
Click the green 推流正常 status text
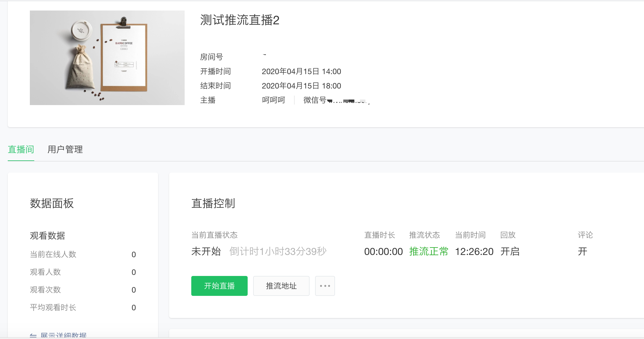(428, 252)
